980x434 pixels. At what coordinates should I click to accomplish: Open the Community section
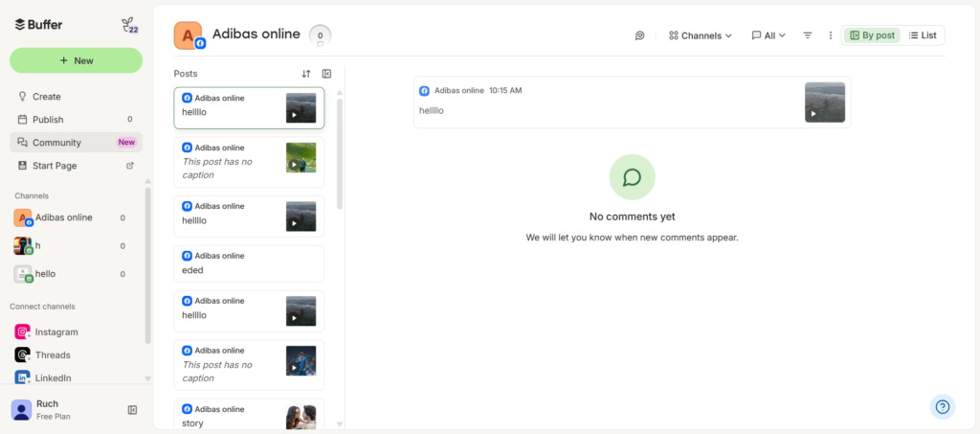[x=77, y=143]
